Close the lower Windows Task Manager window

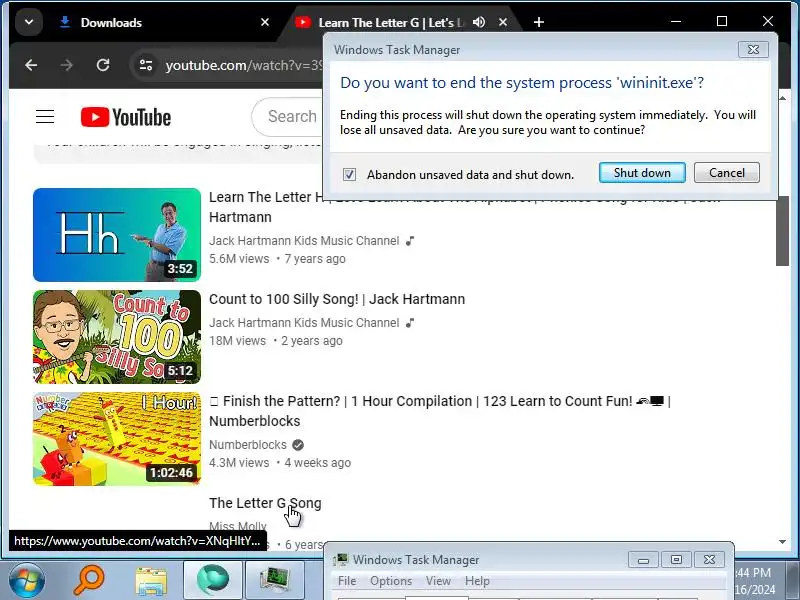[709, 560]
